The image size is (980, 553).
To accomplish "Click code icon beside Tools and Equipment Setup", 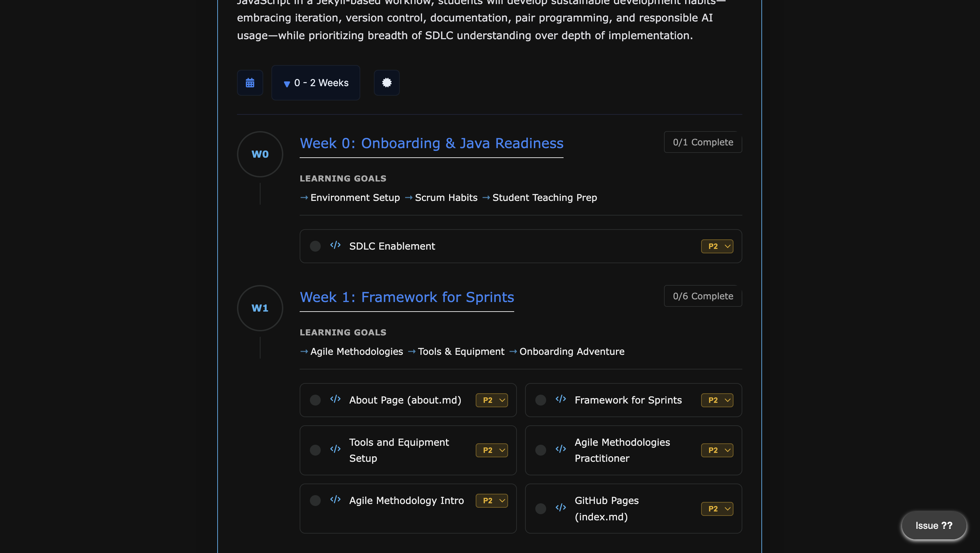I will coord(335,449).
